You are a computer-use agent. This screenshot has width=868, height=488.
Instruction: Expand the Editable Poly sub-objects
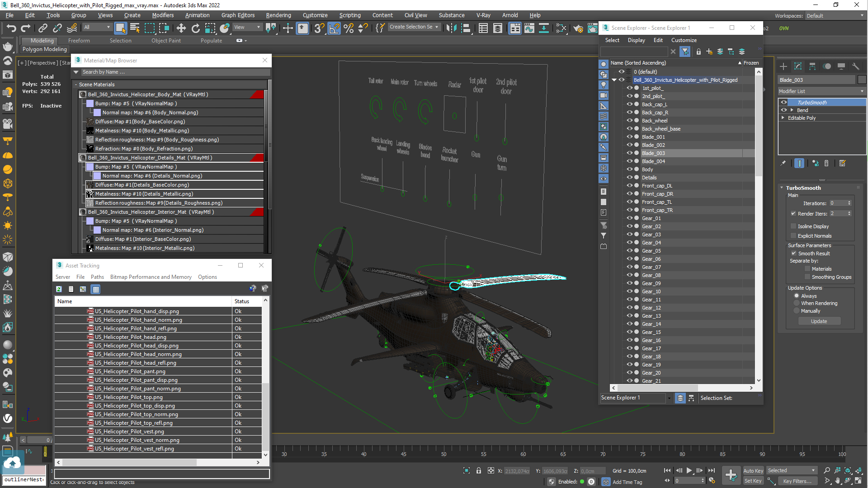783,118
